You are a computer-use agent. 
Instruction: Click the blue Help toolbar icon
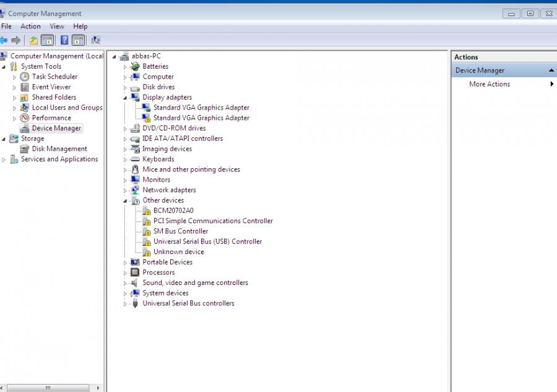pyautogui.click(x=64, y=40)
